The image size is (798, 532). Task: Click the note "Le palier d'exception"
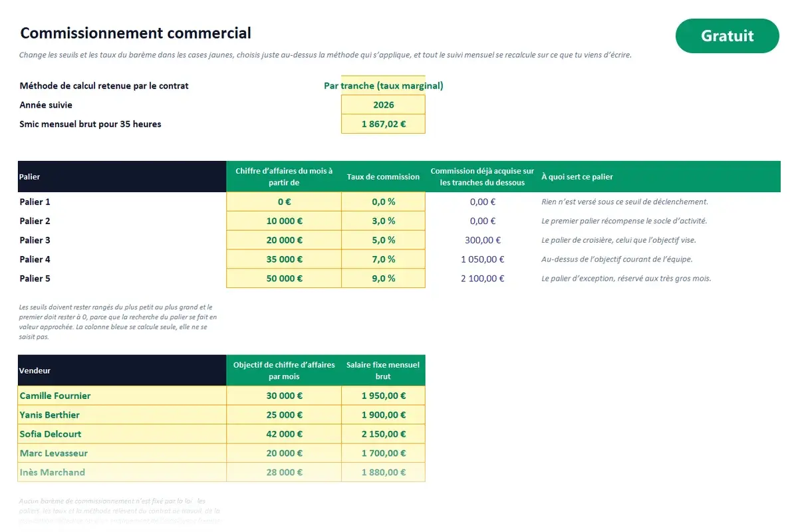click(x=626, y=279)
